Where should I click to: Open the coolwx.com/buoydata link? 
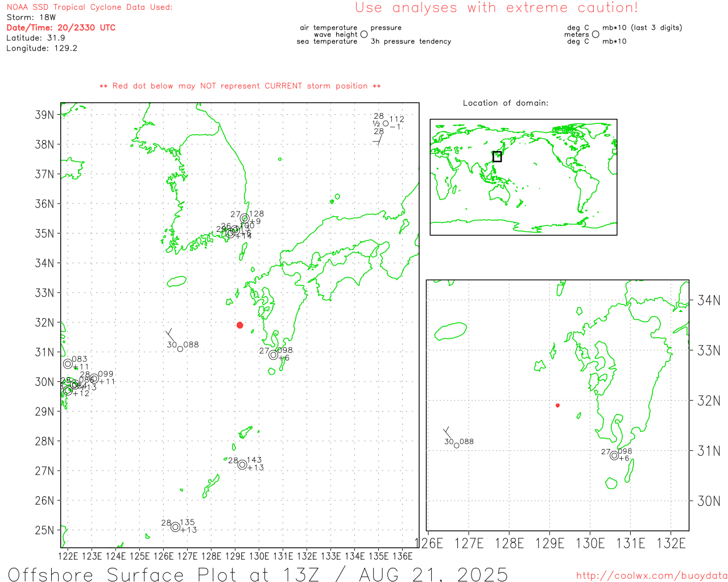pos(652,576)
